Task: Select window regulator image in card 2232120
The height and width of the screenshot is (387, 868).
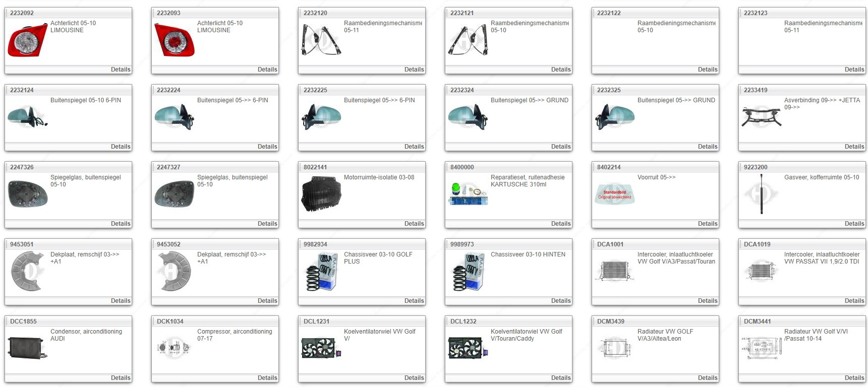Action: click(321, 40)
